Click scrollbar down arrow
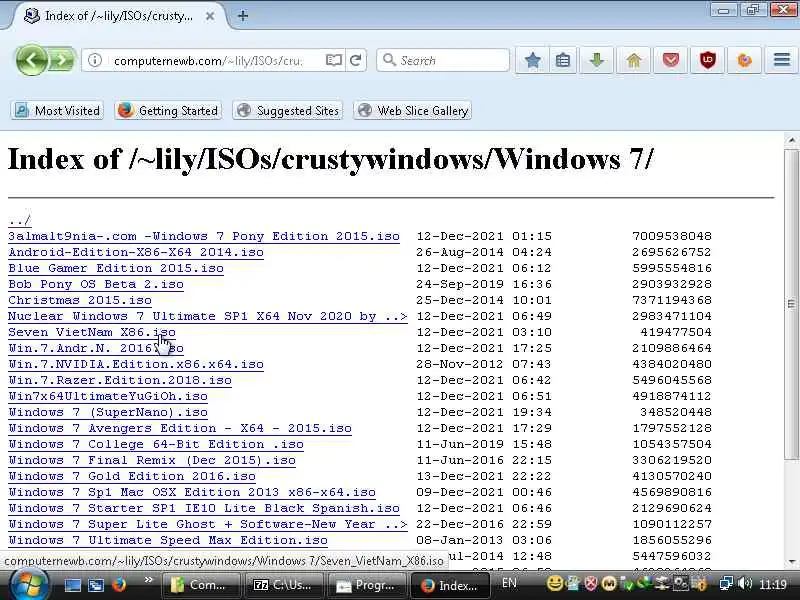This screenshot has width=800, height=600. click(x=791, y=562)
